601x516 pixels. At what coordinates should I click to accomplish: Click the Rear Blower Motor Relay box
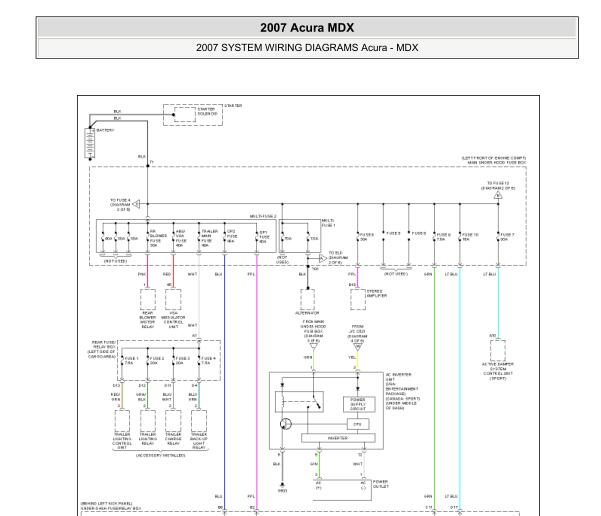pyautogui.click(x=148, y=299)
